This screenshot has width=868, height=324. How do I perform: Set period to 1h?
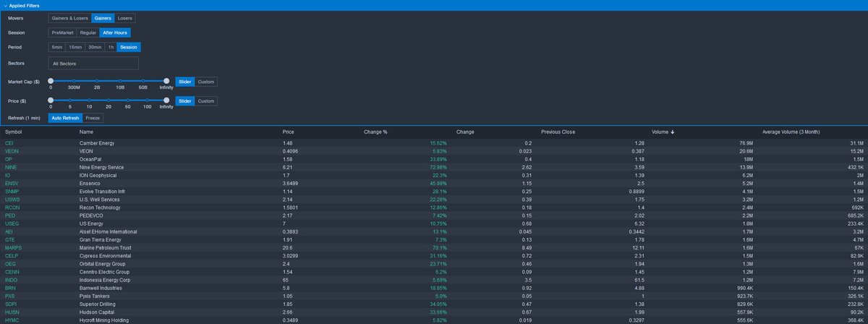point(111,47)
